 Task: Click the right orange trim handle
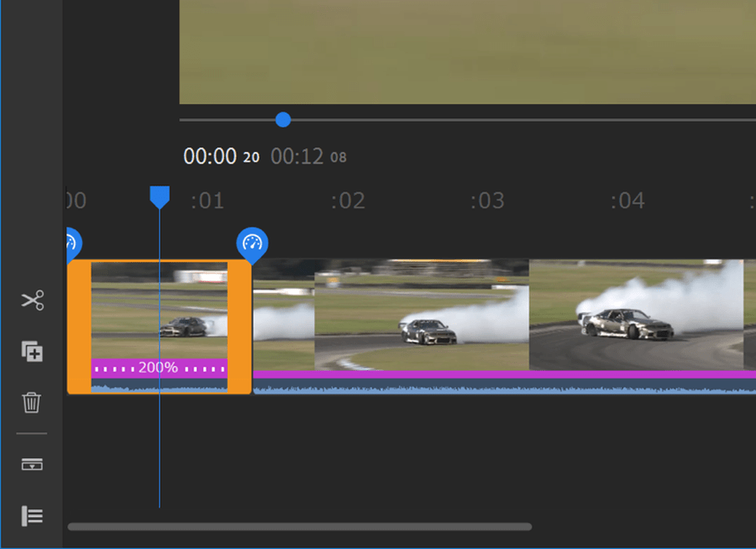[x=239, y=326]
